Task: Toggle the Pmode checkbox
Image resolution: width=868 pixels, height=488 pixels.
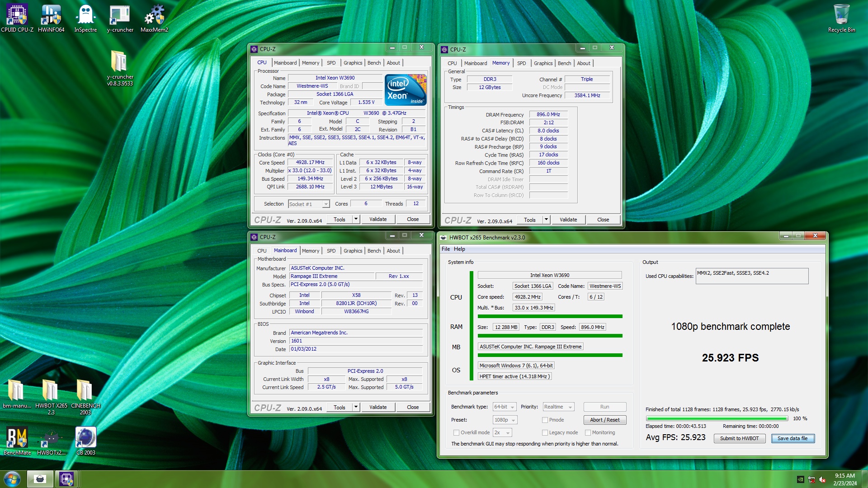Action: click(545, 420)
